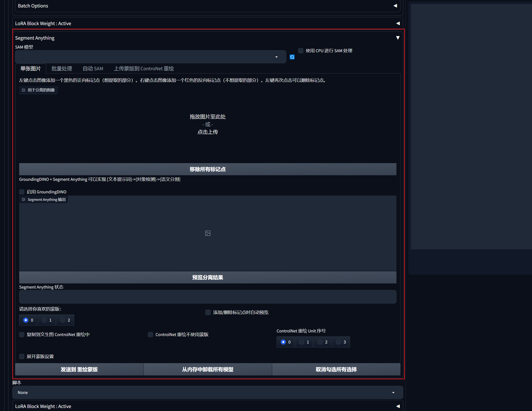The image size is (532, 411).
Task: Click the 移除所有标记点 button
Action: 208,169
